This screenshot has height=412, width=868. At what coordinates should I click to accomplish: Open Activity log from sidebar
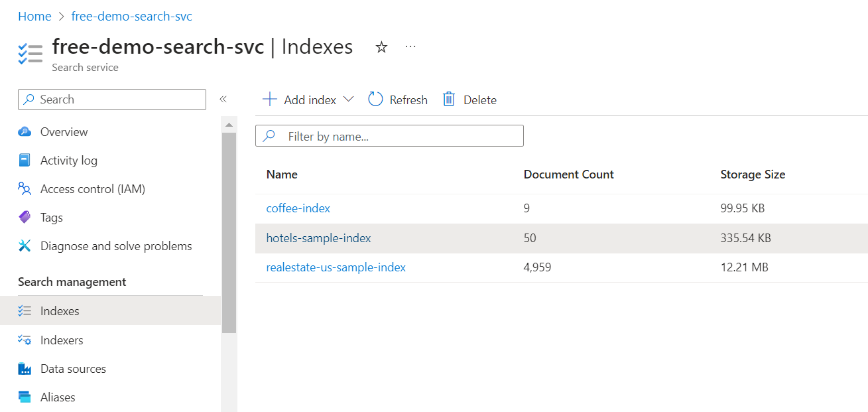coord(68,161)
